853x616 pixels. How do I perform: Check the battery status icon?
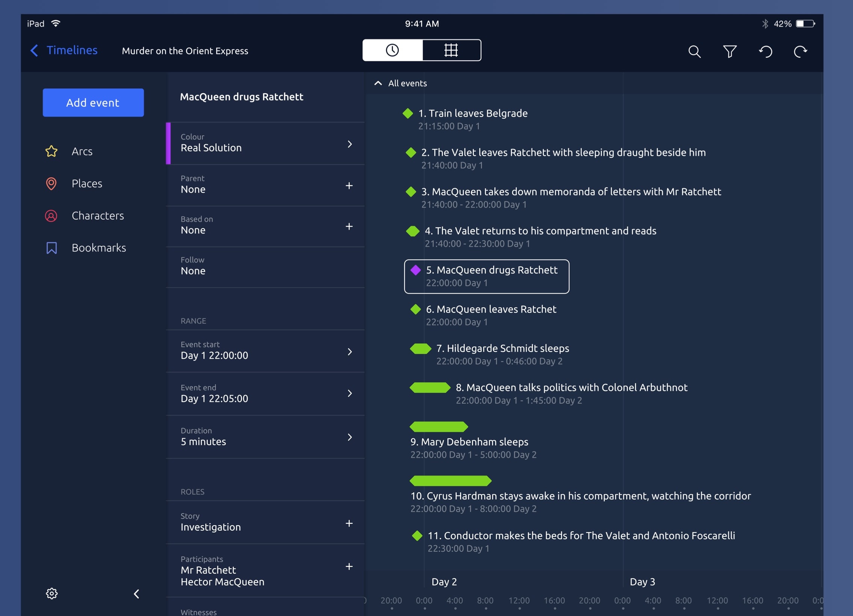click(805, 24)
